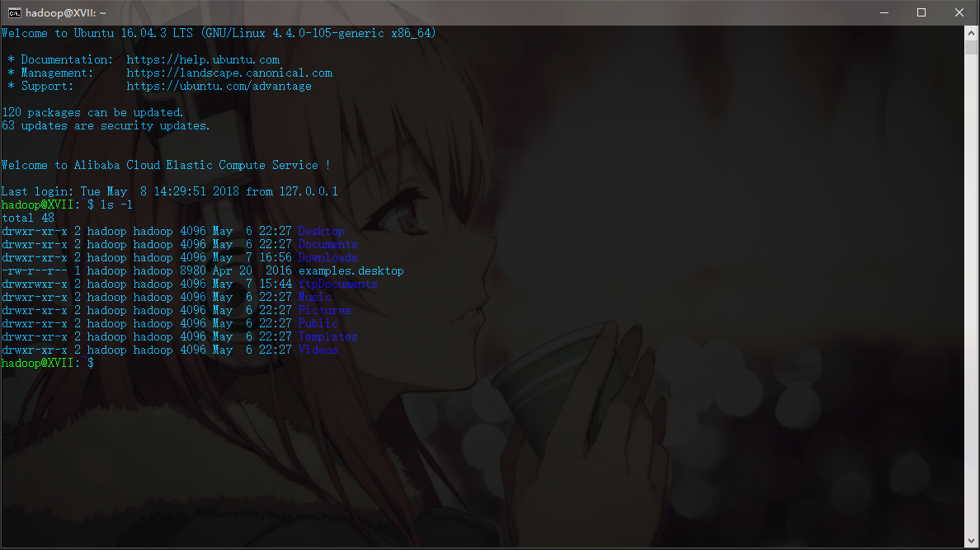Click the Ubuntu 16.04.3 LTS welcome line

[x=219, y=33]
